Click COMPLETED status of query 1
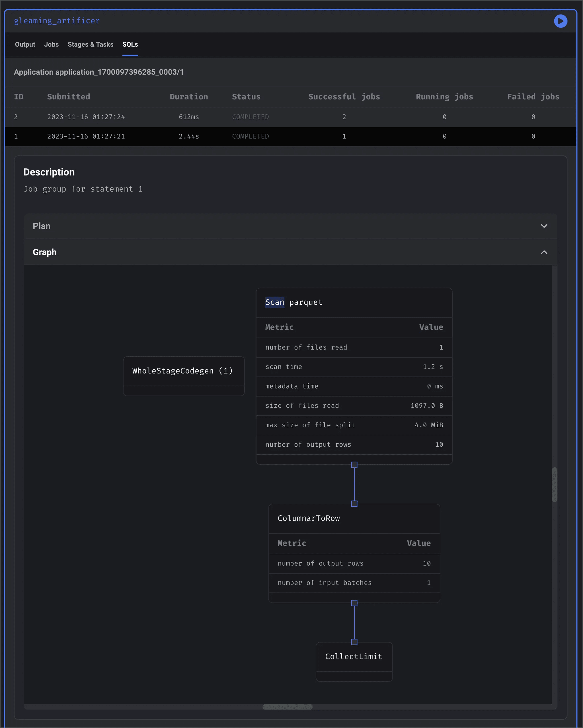 (x=250, y=136)
